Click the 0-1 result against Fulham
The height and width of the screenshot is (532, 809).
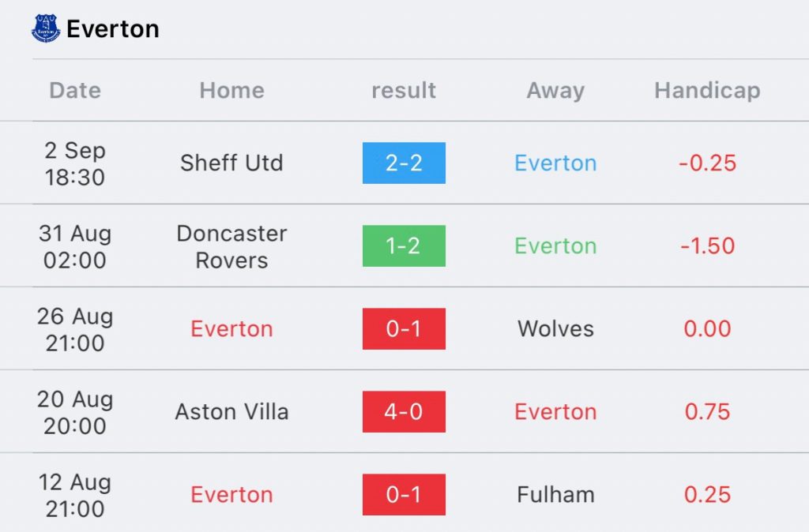pyautogui.click(x=404, y=495)
